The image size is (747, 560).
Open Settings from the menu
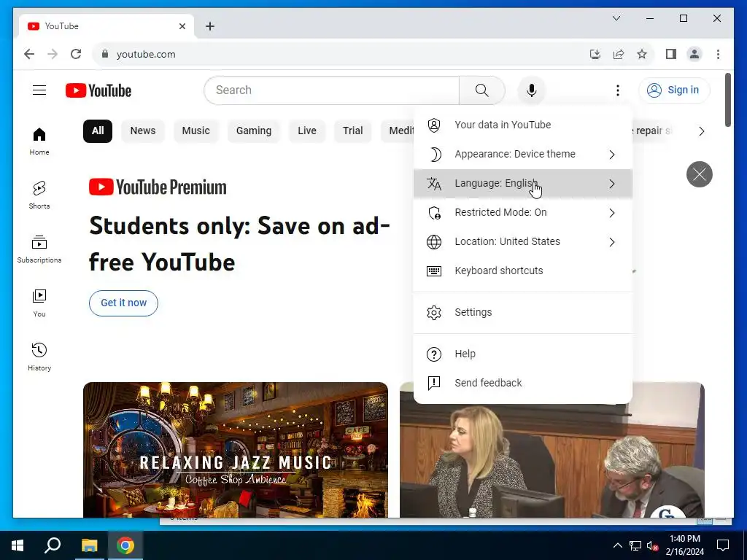tap(522, 312)
